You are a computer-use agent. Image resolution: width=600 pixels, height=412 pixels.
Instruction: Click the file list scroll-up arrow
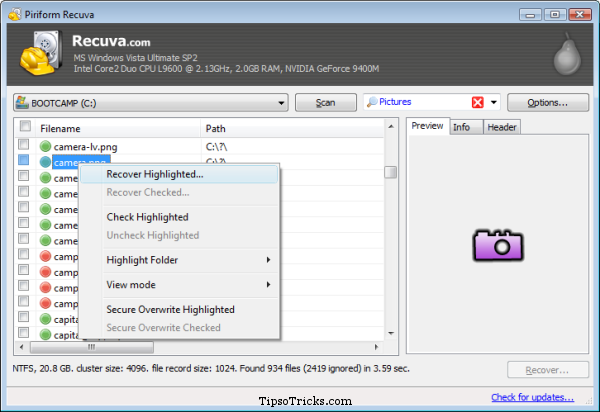(x=391, y=126)
